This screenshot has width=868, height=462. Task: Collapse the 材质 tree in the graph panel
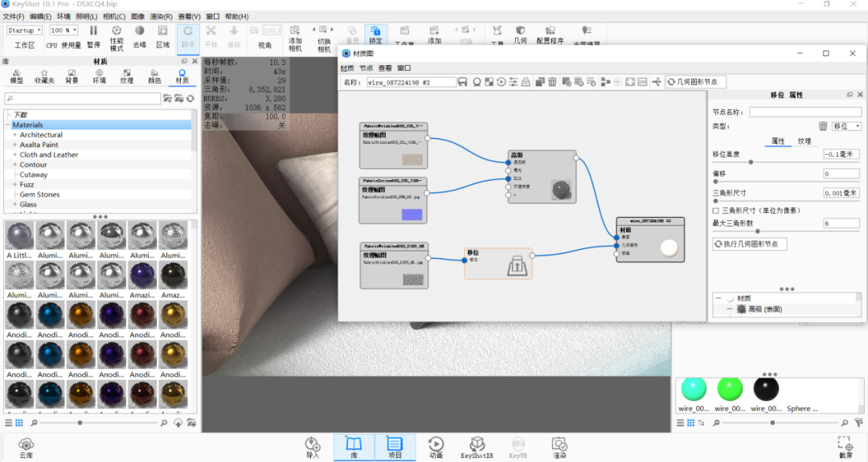pyautogui.click(x=718, y=298)
